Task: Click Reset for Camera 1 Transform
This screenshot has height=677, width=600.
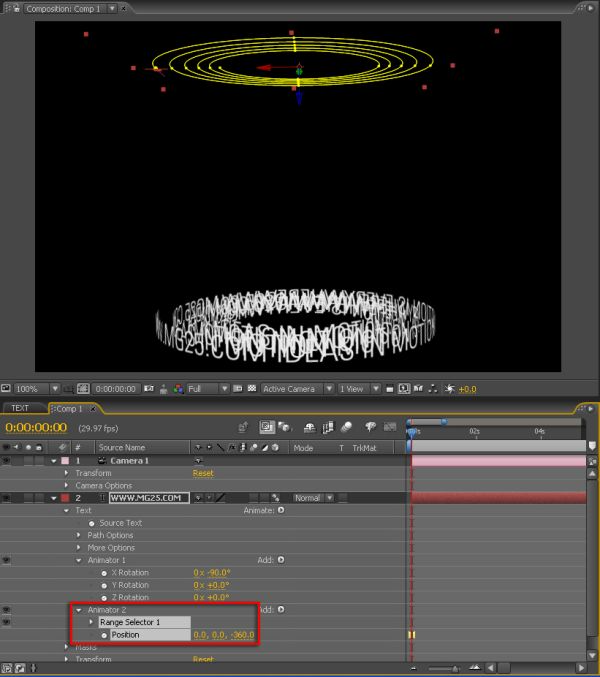Action: click(203, 473)
